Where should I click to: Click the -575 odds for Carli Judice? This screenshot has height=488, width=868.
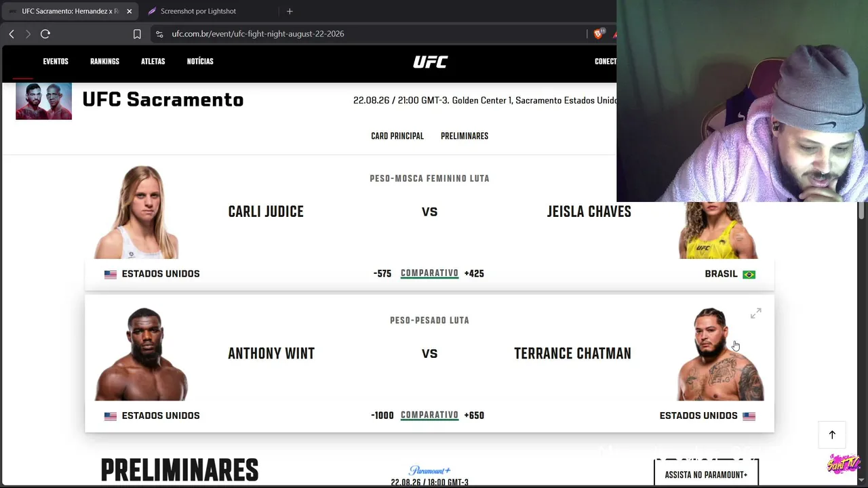pos(382,274)
